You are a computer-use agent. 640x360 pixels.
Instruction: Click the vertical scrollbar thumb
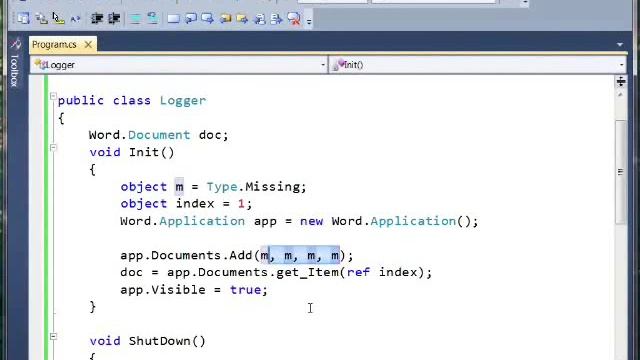[621, 171]
